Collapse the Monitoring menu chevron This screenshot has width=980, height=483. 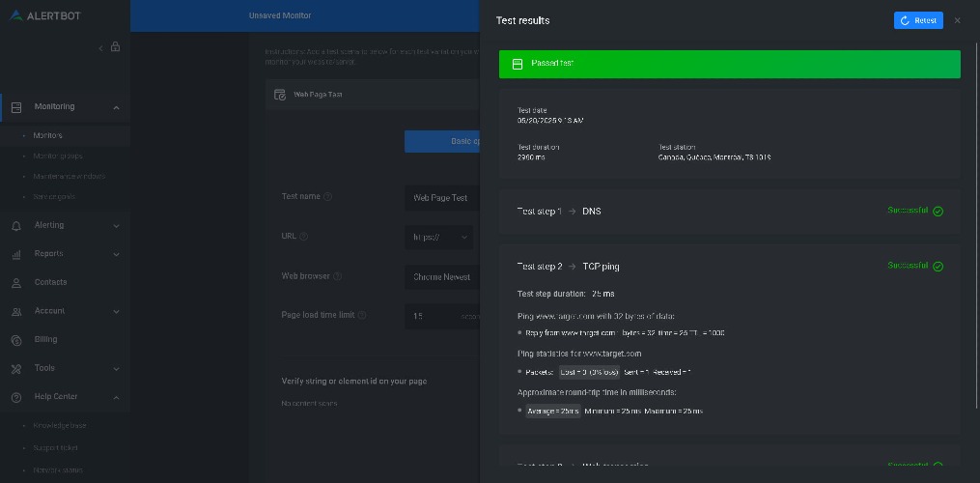(x=116, y=107)
